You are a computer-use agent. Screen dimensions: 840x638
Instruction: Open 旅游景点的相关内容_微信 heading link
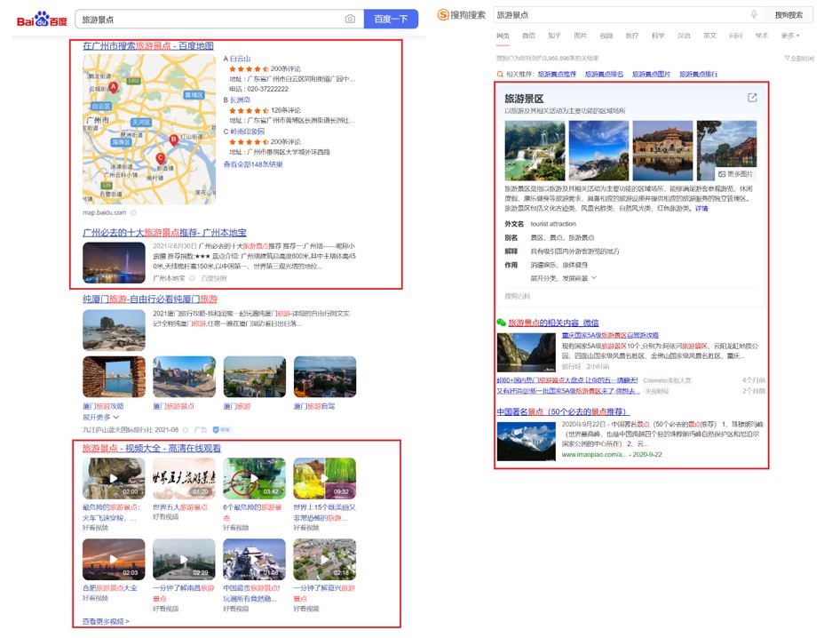pos(553,323)
